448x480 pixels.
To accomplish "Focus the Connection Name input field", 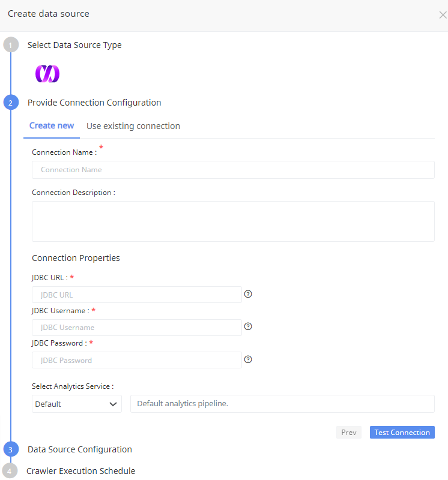I will (233, 170).
